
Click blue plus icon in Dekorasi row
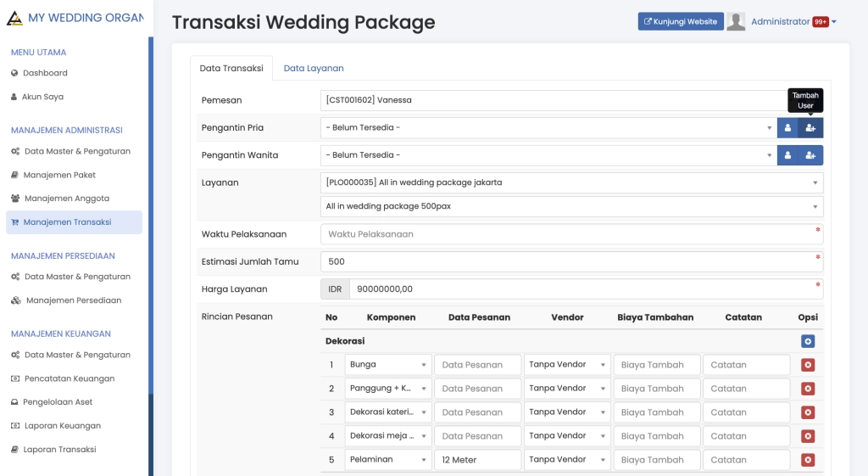tap(808, 341)
